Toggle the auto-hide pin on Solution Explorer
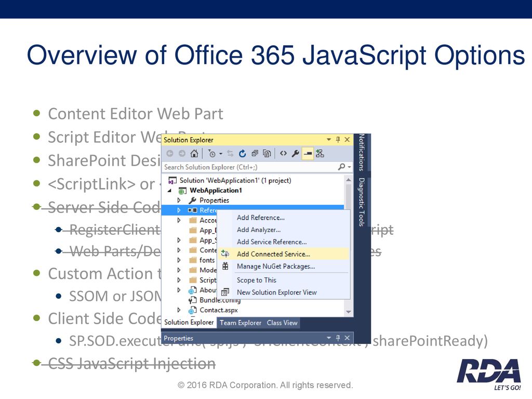 click(338, 139)
